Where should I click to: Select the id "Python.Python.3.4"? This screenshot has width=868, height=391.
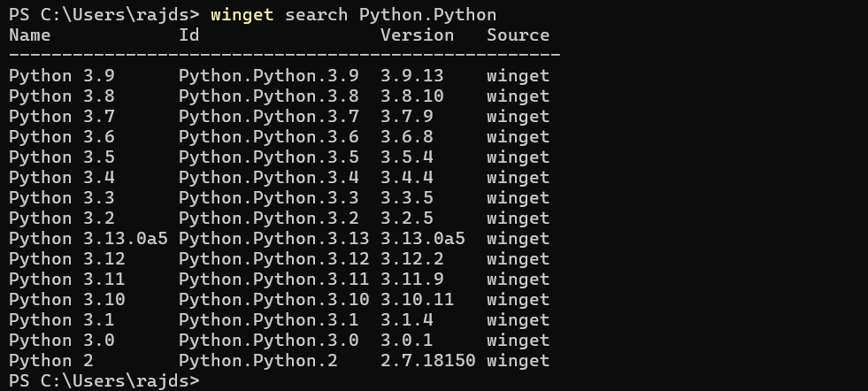268,177
